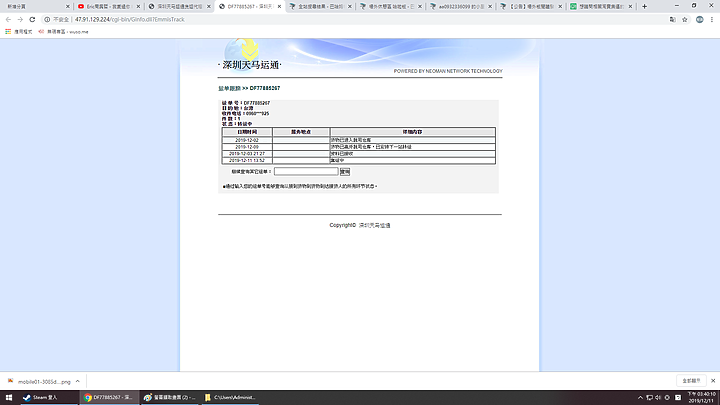Open the taskbar clock and date

(702, 397)
